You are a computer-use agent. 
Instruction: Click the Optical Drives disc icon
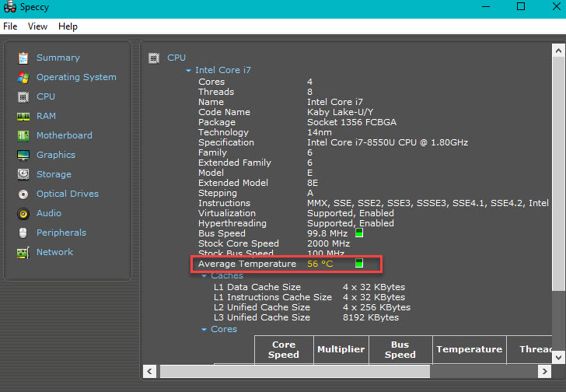pyautogui.click(x=23, y=194)
